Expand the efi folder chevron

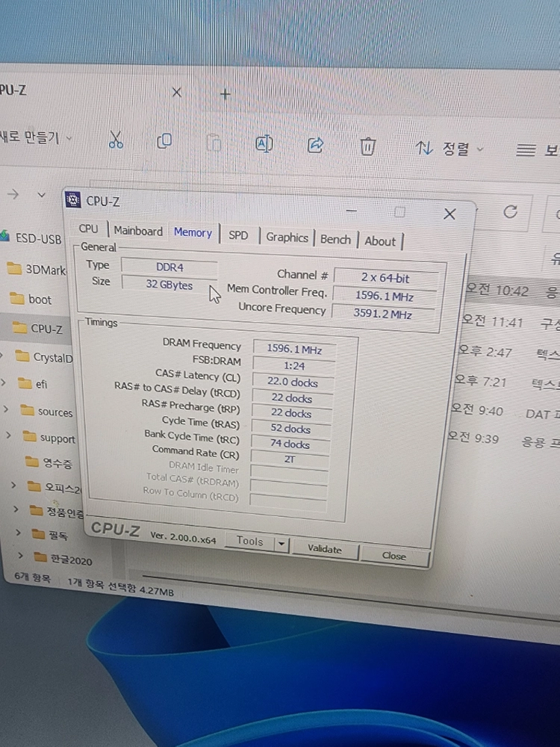click(x=4, y=382)
